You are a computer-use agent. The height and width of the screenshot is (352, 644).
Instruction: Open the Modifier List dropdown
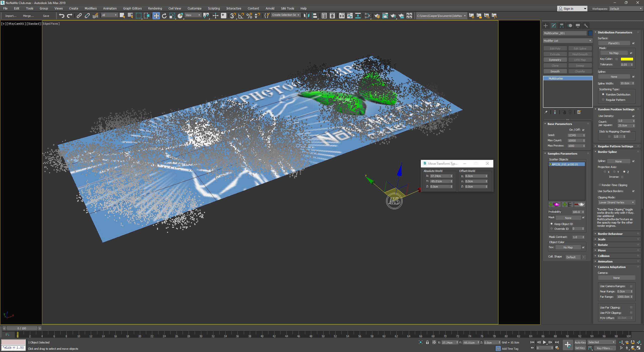tap(568, 41)
